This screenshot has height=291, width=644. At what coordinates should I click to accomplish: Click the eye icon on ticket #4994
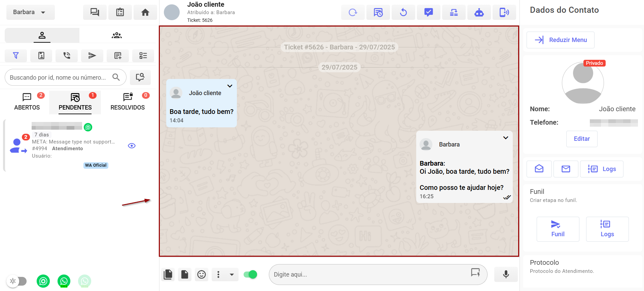132,145
